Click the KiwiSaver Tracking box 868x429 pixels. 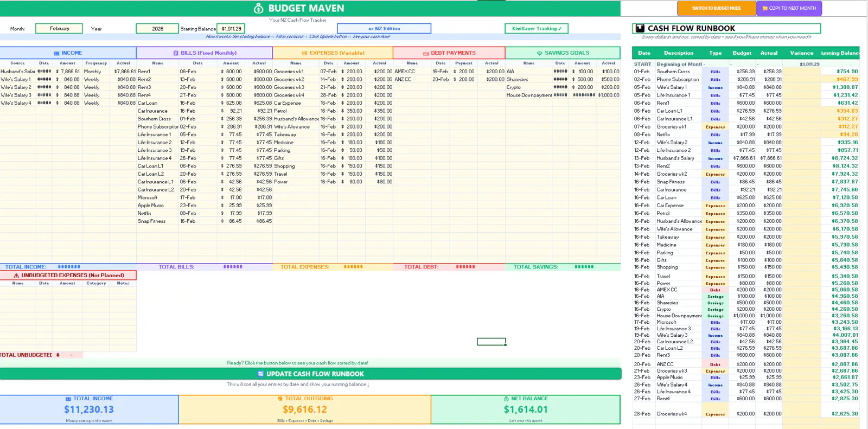[x=537, y=29]
